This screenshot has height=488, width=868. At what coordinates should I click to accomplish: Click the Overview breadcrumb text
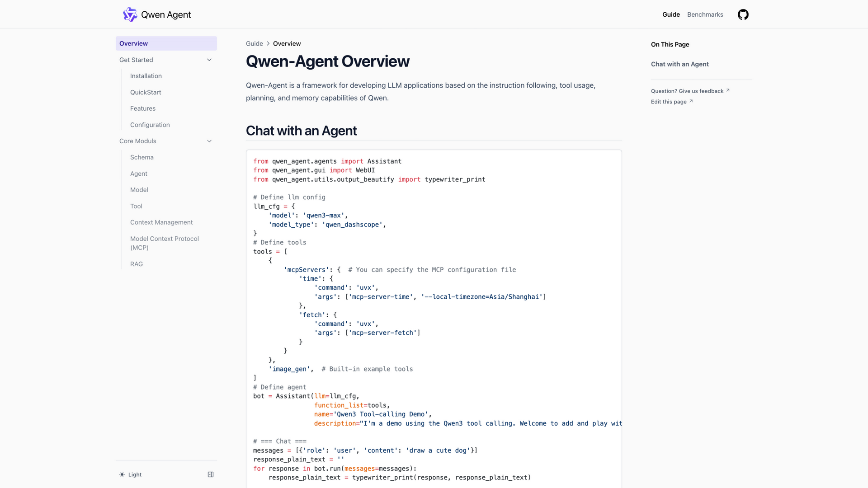pyautogui.click(x=287, y=43)
